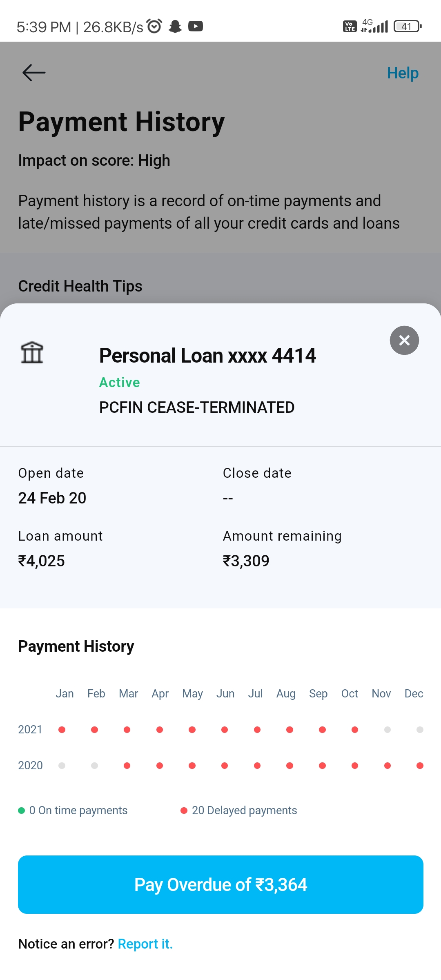The image size is (441, 980).
Task: Tap the green On time payments legend dot
Action: coord(22,811)
